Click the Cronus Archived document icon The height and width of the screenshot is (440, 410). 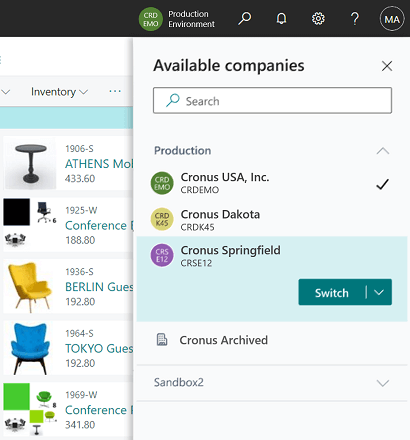click(x=162, y=340)
